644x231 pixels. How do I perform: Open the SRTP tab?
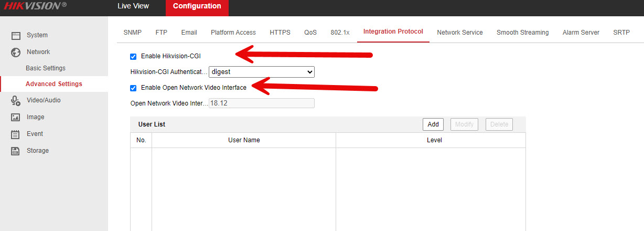coord(621,33)
